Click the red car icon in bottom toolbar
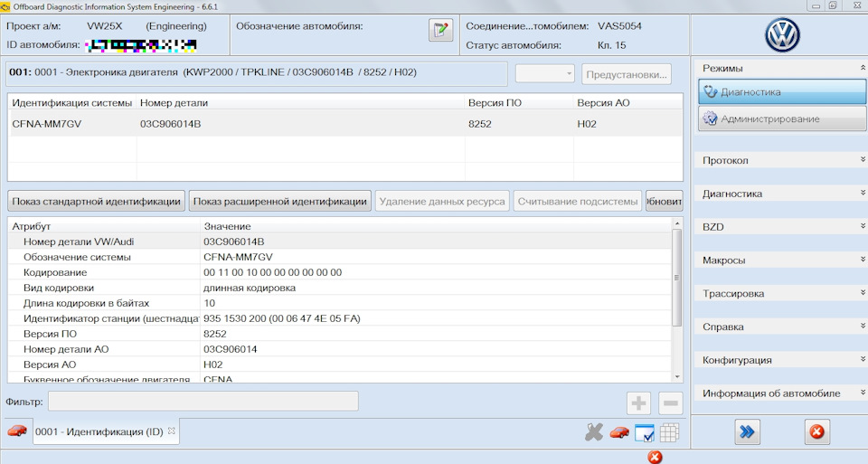Viewport: 868px width, 464px height. tap(619, 432)
